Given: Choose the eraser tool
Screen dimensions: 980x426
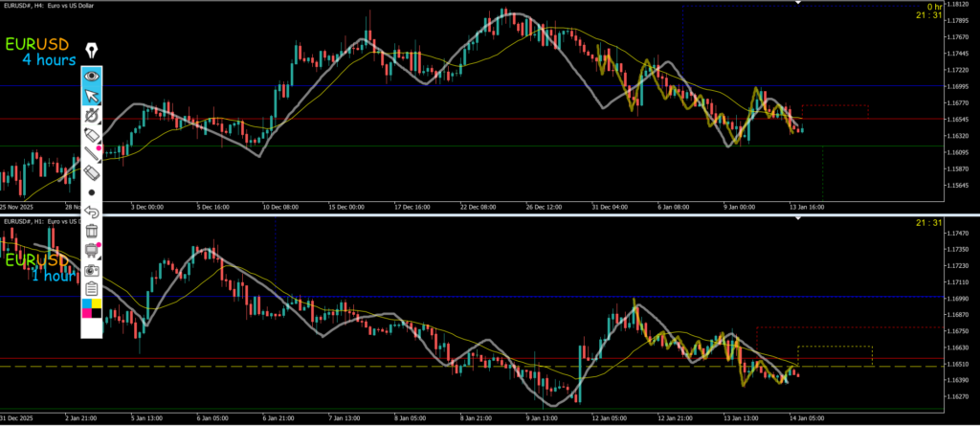Looking at the screenshot, I should tap(92, 172).
